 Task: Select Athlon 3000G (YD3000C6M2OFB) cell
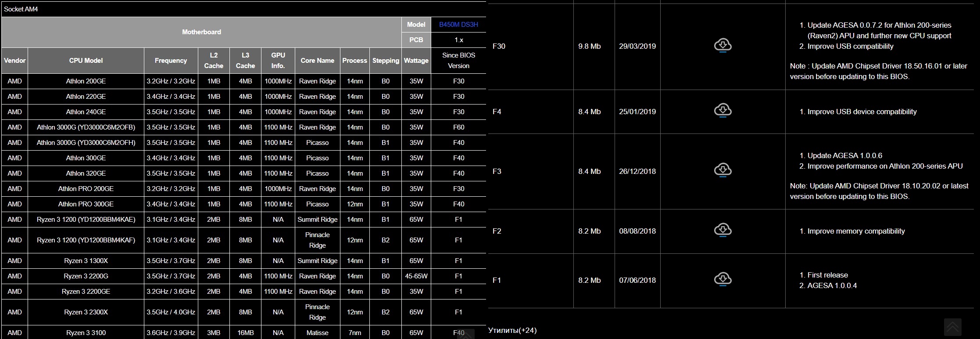pos(86,127)
